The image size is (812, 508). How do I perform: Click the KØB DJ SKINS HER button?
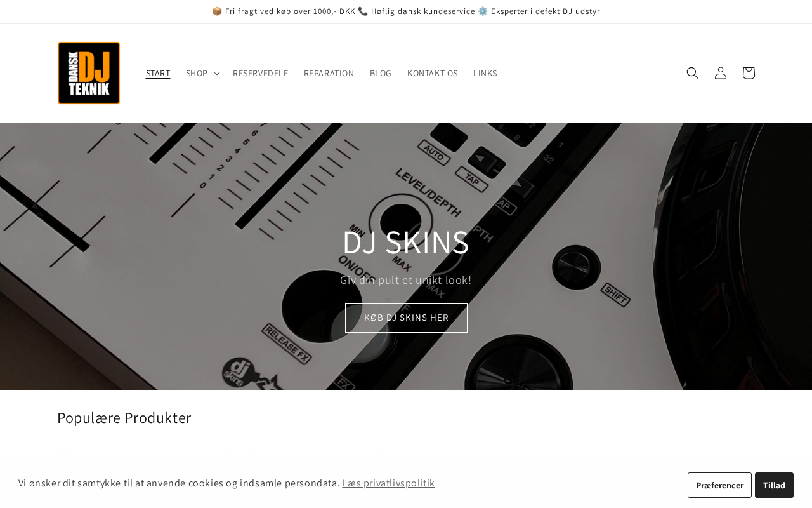coord(406,317)
